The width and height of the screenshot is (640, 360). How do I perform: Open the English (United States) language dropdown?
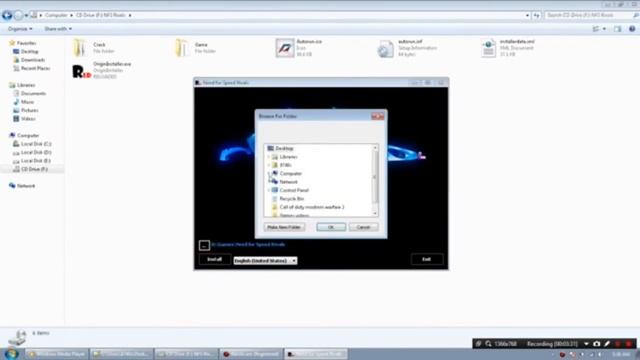[265, 260]
